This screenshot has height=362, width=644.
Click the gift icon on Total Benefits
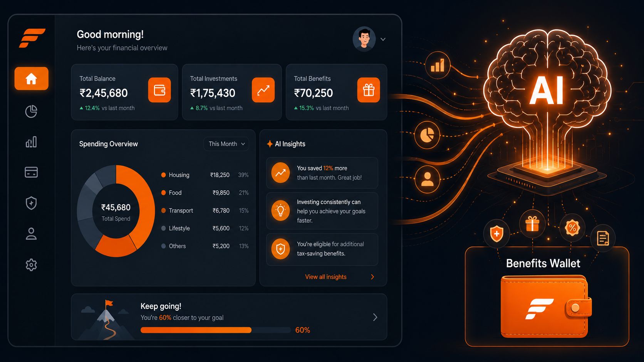[369, 90]
